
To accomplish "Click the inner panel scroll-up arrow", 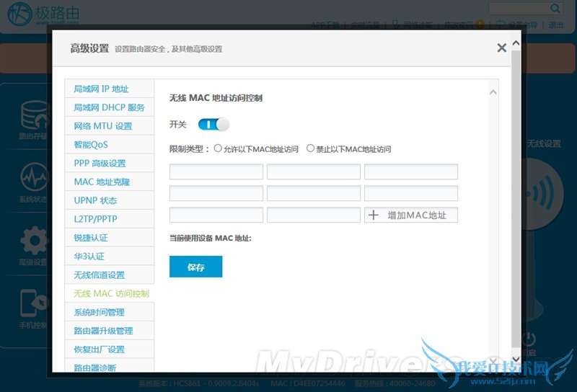I will point(493,92).
